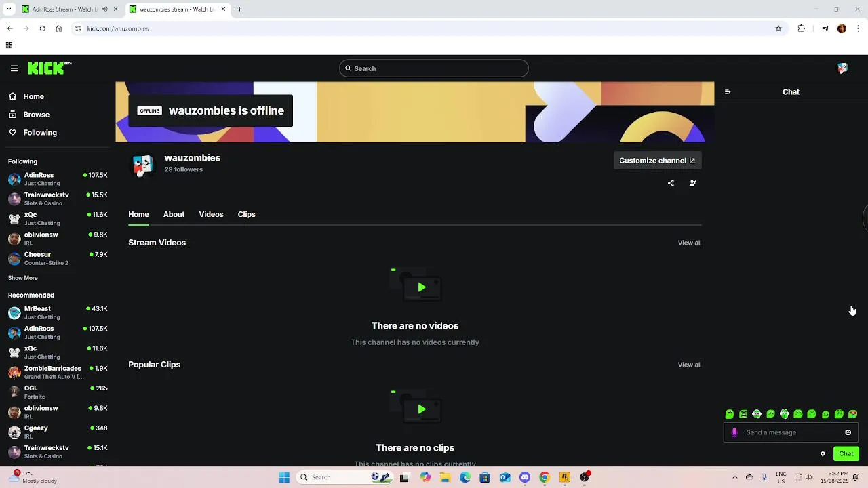Viewport: 868px width, 488px height.
Task: Click the Send a message input
Action: click(791, 432)
